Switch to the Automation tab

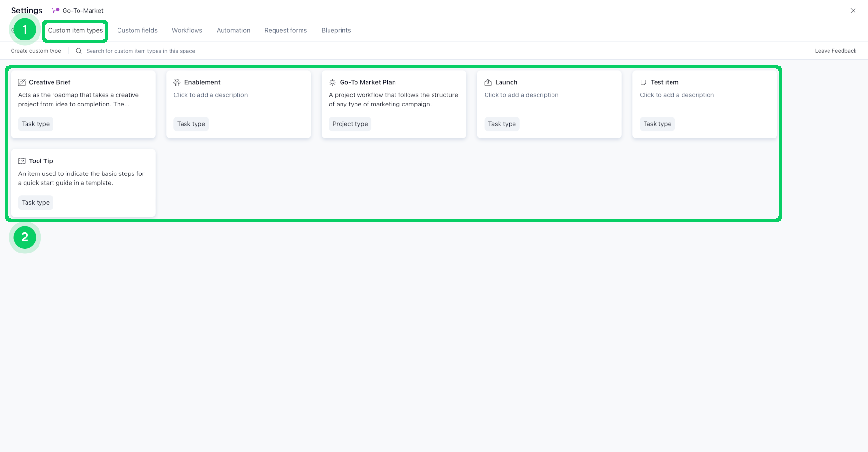[233, 30]
